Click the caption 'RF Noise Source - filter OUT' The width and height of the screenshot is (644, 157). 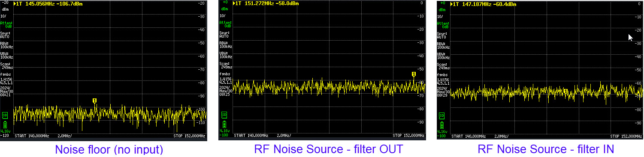point(328,150)
